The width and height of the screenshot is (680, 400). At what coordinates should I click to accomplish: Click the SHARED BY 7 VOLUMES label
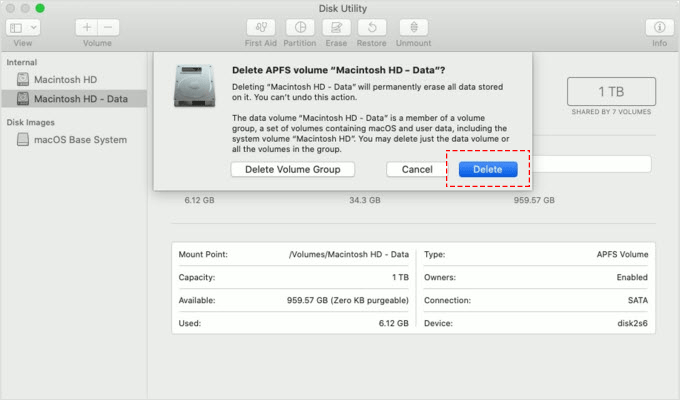coord(611,112)
